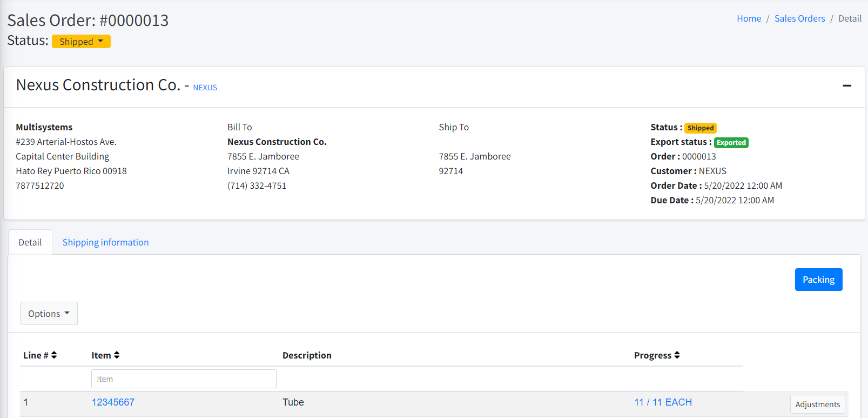
Task: Click the Description column header
Action: point(307,355)
